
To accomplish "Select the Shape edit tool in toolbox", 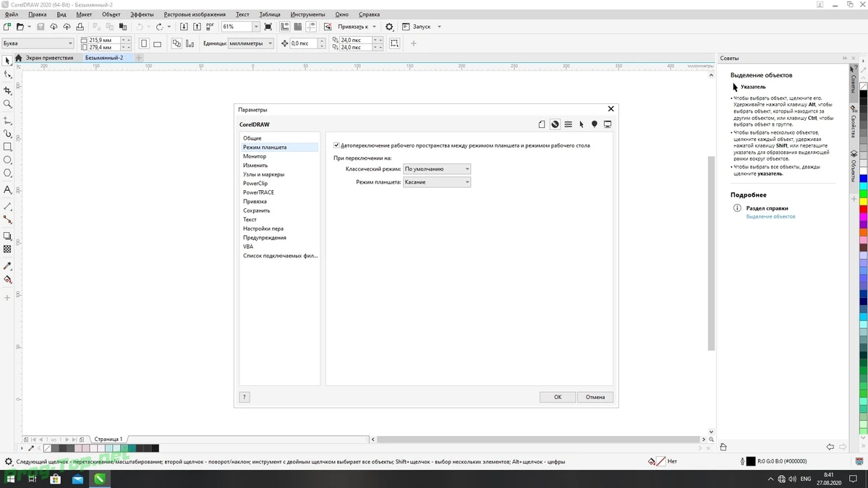I will click(x=7, y=74).
